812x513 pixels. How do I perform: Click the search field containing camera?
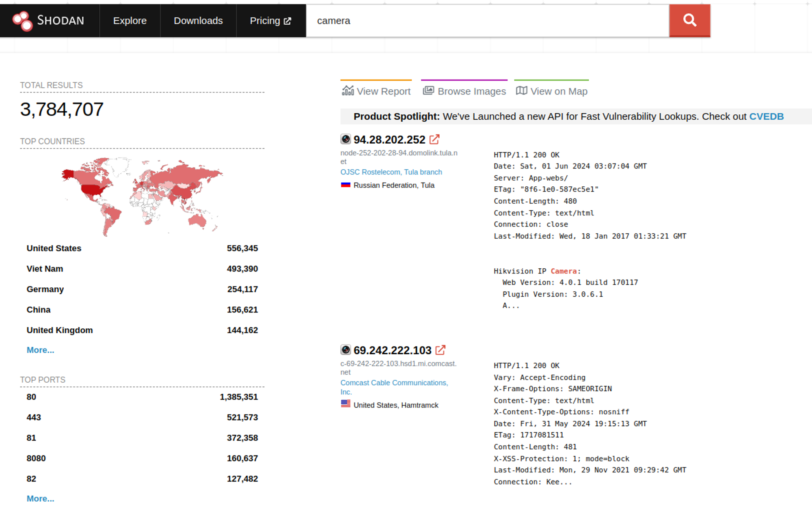(x=487, y=21)
